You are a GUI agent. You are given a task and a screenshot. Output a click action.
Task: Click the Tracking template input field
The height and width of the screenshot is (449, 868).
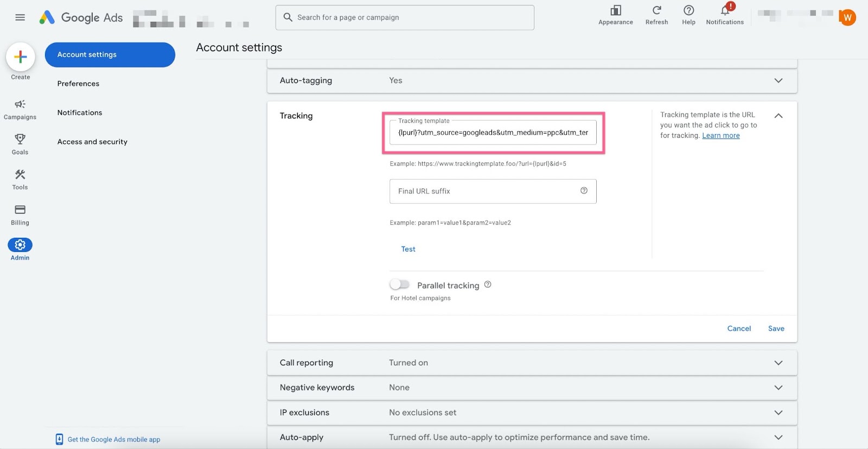pos(493,132)
